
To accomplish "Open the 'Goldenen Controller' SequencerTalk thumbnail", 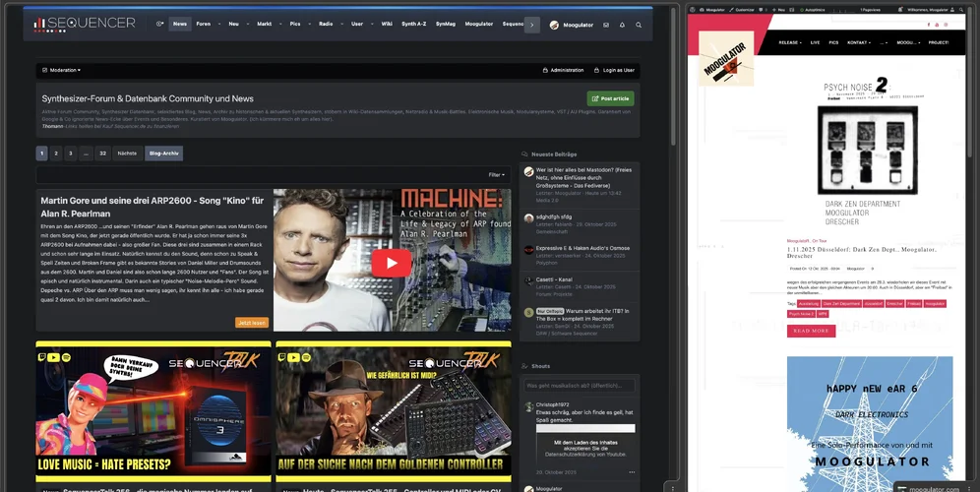I will pyautogui.click(x=394, y=411).
